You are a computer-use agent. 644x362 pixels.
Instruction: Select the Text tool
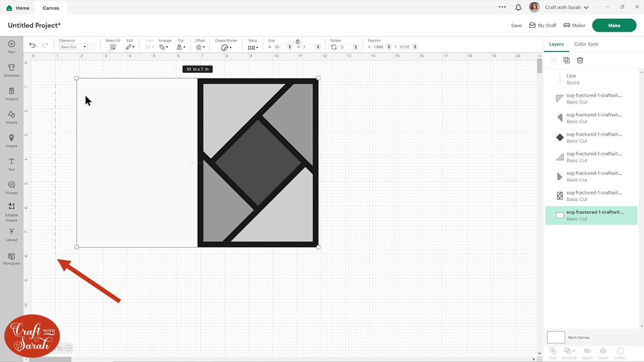12,164
